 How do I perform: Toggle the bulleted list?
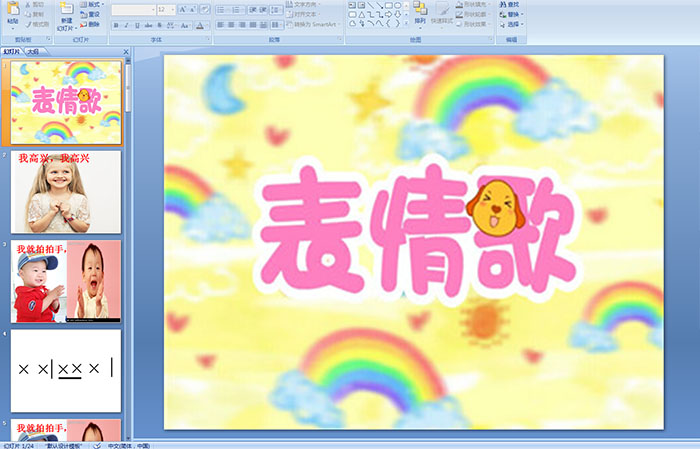222,9
